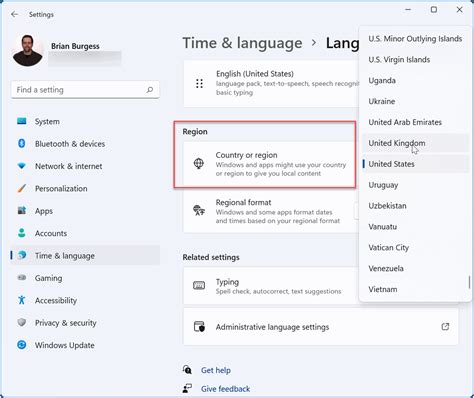Screen dimensions: 474x398
Task: Select Uzbekistan from the country list
Action: (415, 206)
